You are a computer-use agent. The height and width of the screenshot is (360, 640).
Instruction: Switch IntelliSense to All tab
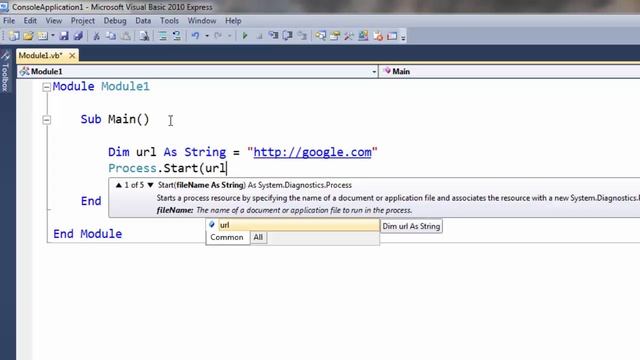(x=258, y=237)
